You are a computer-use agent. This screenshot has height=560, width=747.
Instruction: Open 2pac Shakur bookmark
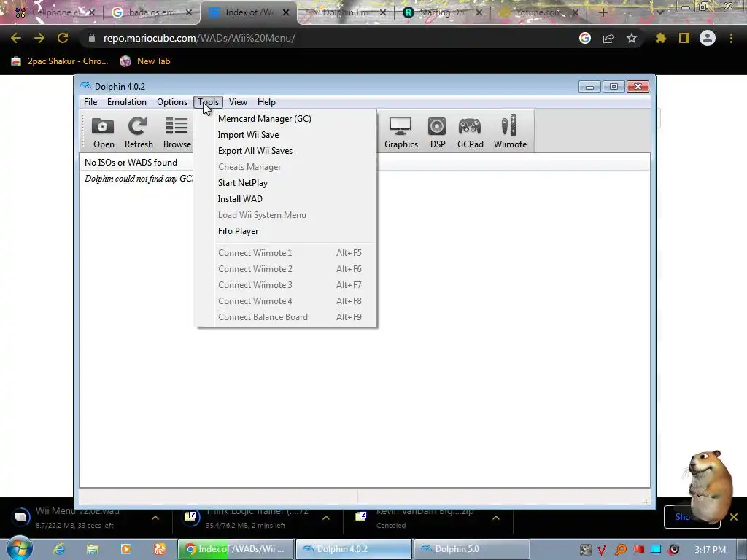60,61
